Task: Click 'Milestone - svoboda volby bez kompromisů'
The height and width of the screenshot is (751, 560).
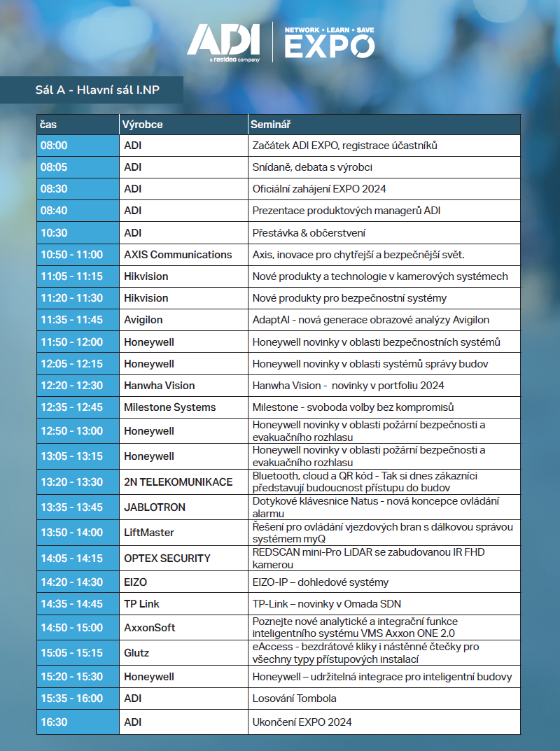Action: click(x=353, y=407)
